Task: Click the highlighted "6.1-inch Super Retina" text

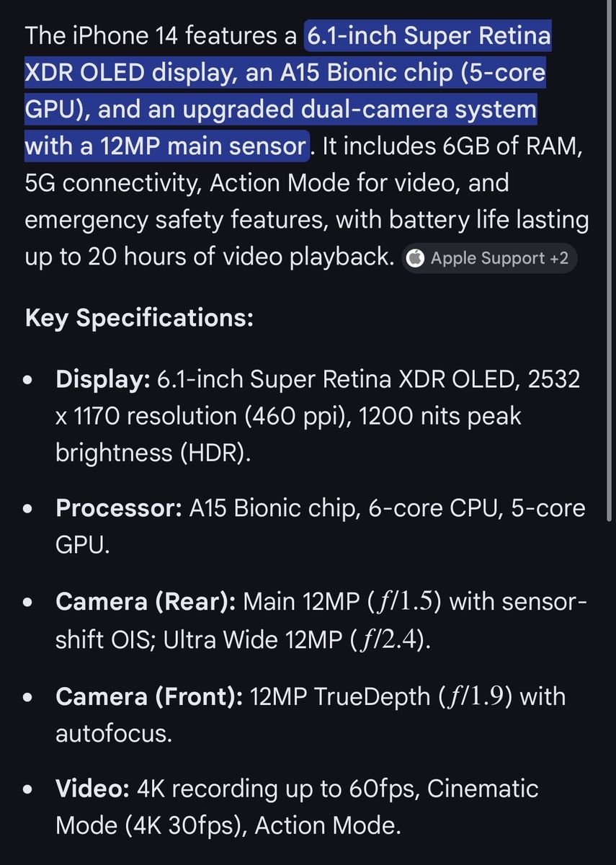Action: 429,36
